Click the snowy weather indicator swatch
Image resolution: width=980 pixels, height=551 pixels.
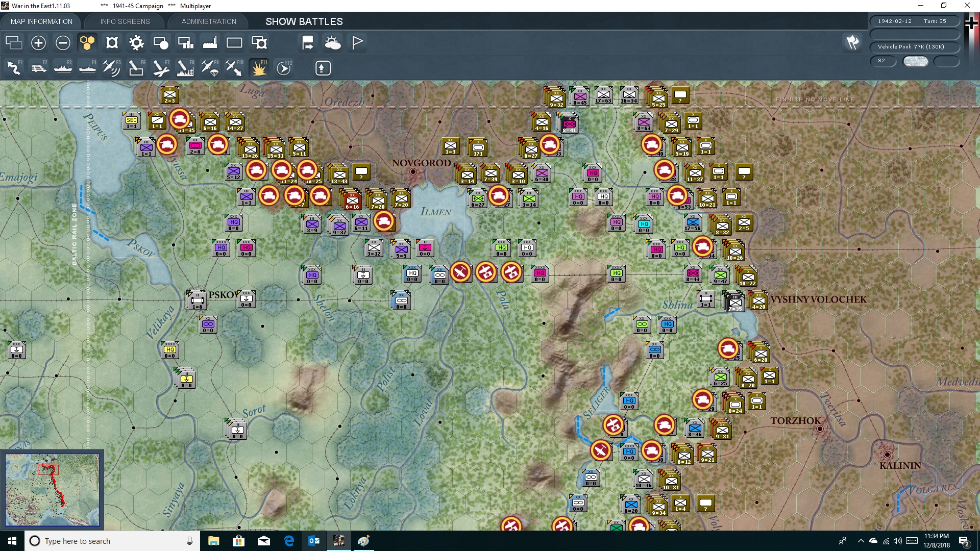[916, 61]
